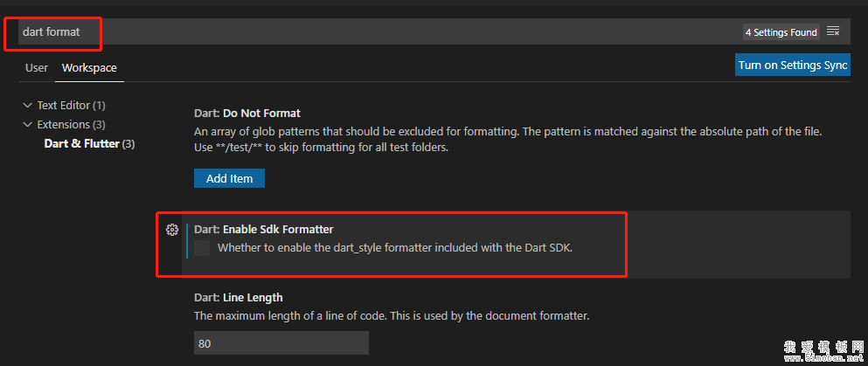Screen dimensions: 868x366
Task: Collapse the Text Editor tree section
Action: (x=28, y=105)
